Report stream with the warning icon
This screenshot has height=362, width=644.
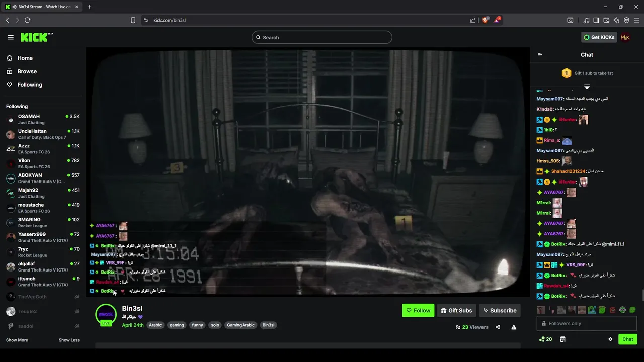[x=514, y=327]
